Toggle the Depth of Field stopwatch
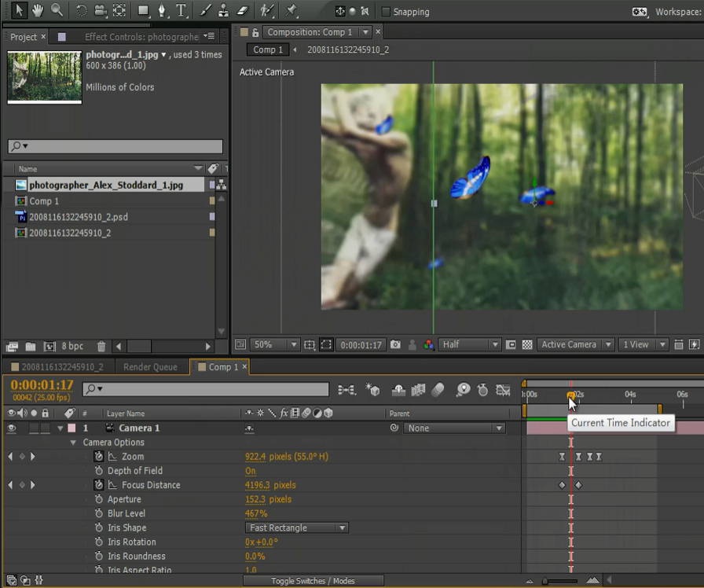 click(99, 470)
